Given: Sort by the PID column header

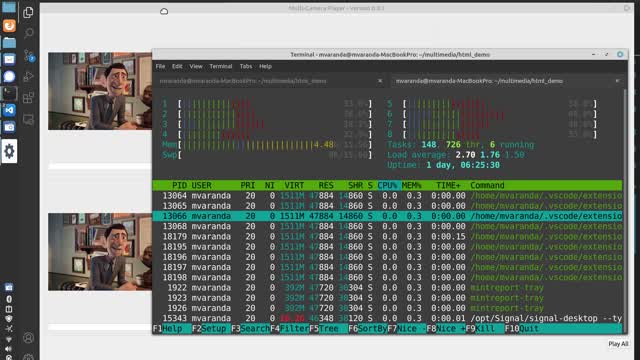Looking at the screenshot, I should [x=179, y=185].
